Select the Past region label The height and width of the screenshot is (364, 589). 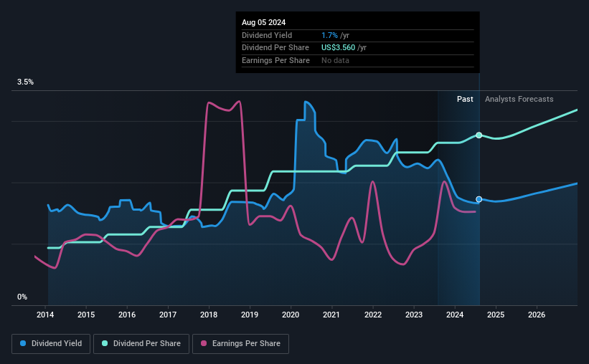tap(465, 99)
